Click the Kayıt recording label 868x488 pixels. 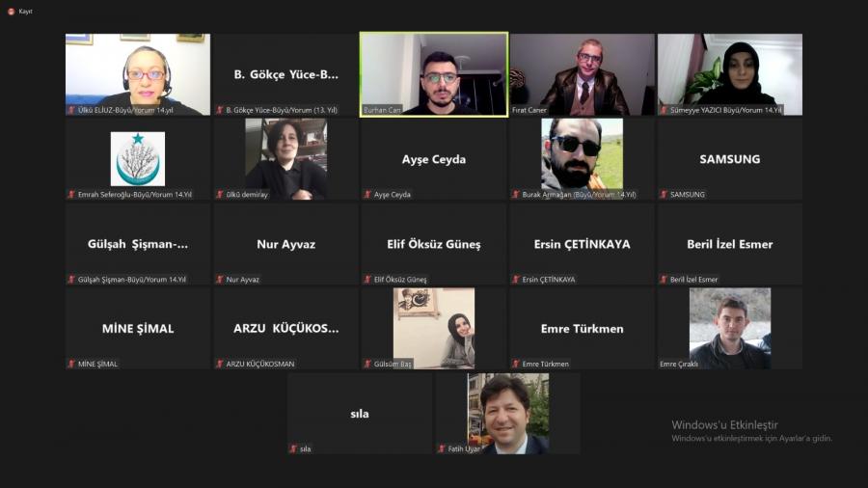click(25, 11)
